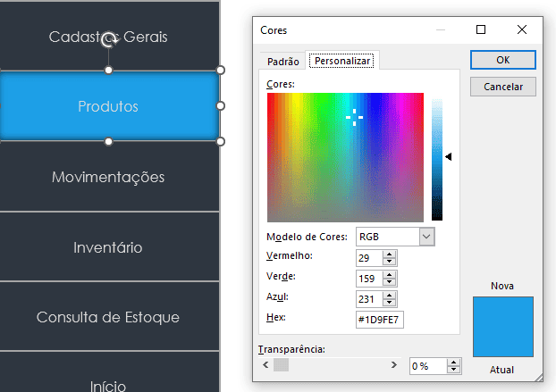Switch to the Padrão tab
Viewport: 556px width, 392px height.
[282, 61]
